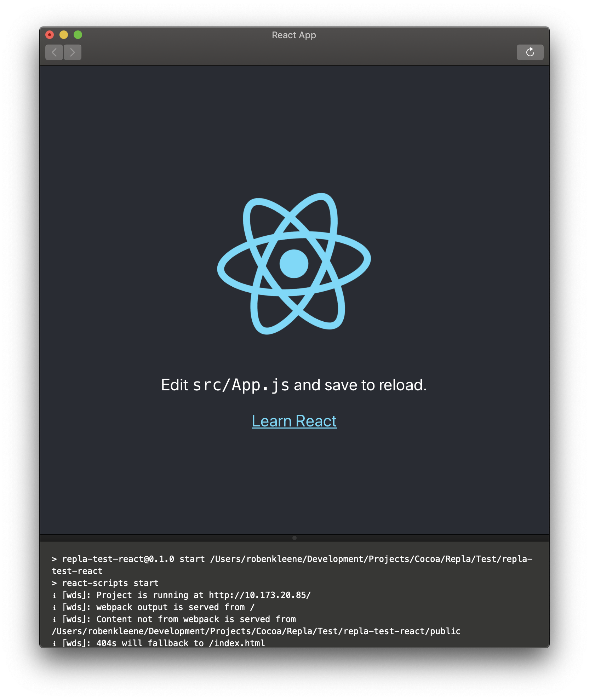Close the window with the red button

click(x=50, y=35)
